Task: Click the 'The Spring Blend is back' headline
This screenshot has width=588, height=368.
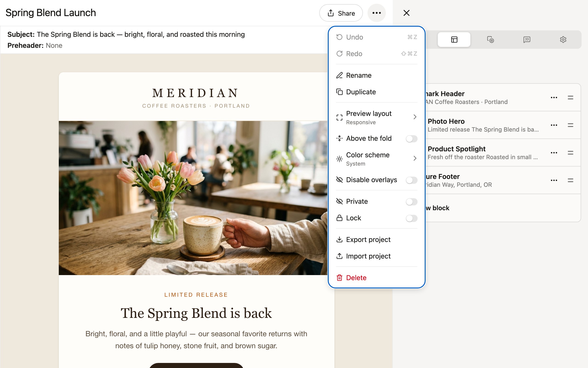Action: click(x=196, y=313)
